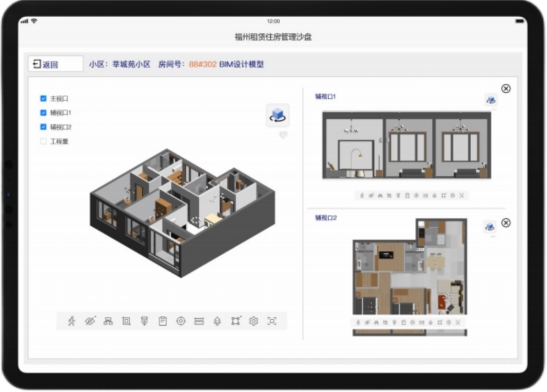
Task: Close the 辅视口2 panel
Action: coord(506,223)
